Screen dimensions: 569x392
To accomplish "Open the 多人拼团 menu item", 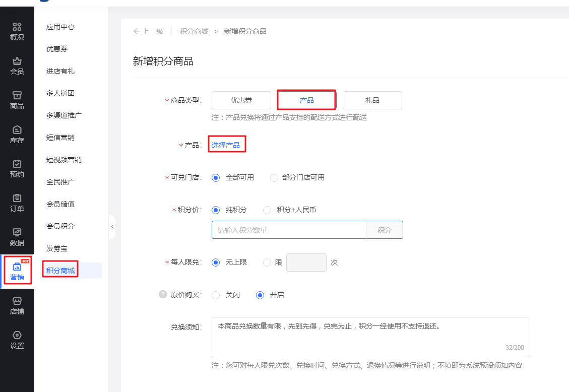I will pos(60,93).
